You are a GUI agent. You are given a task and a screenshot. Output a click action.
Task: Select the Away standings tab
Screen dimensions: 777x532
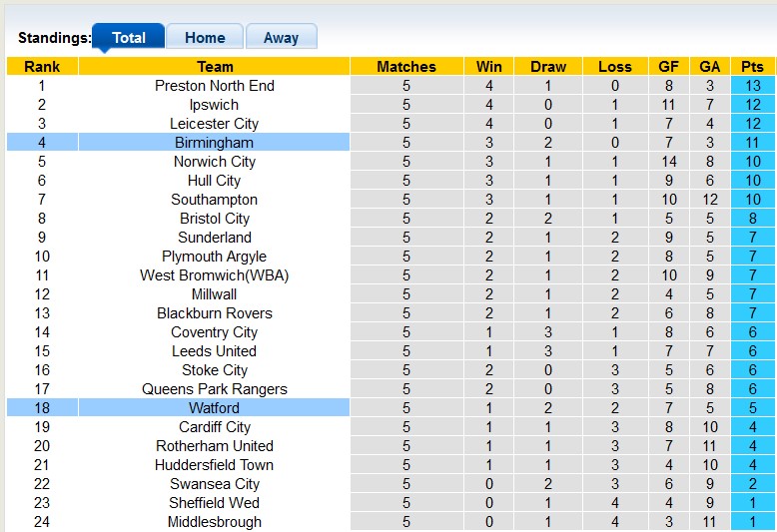tap(281, 38)
